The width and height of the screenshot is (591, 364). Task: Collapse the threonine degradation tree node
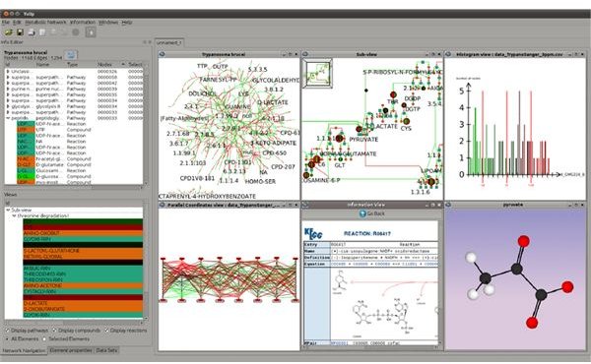[x=15, y=215]
